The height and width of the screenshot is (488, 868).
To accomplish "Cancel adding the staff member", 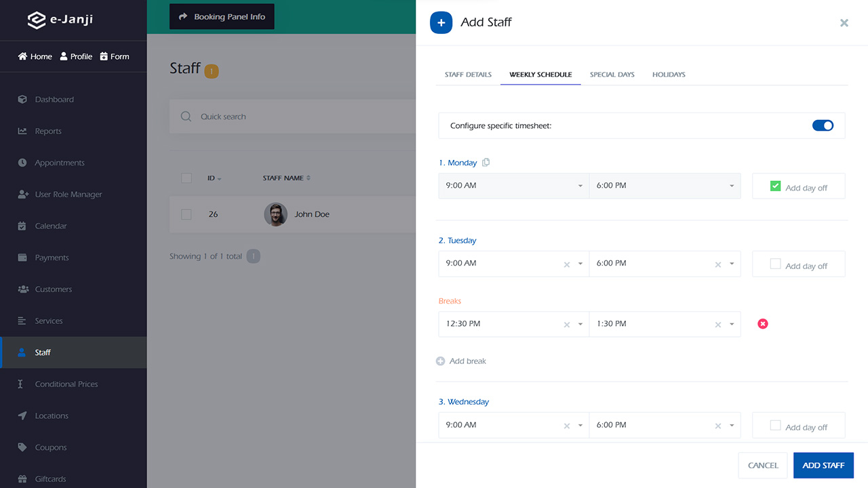I will pyautogui.click(x=763, y=466).
